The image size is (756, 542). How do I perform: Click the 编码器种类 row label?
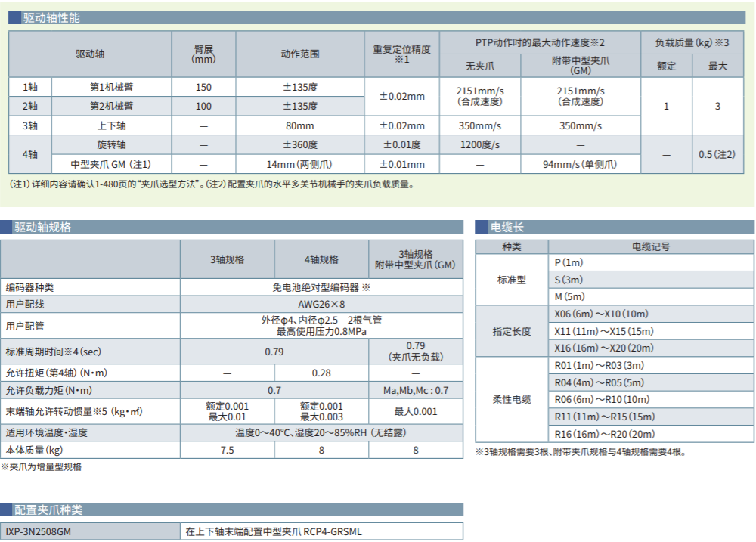(x=30, y=287)
